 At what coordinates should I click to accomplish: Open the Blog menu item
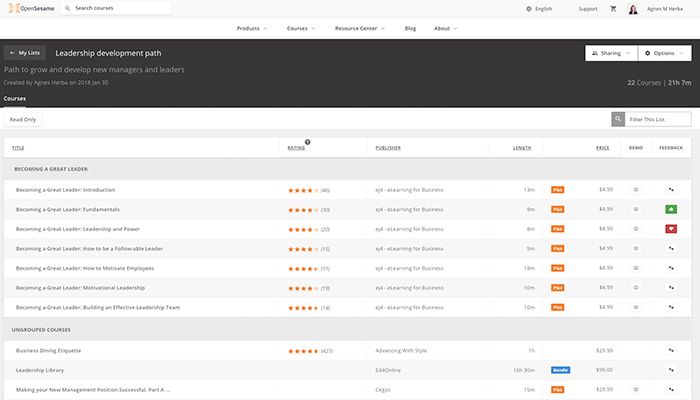click(x=409, y=28)
